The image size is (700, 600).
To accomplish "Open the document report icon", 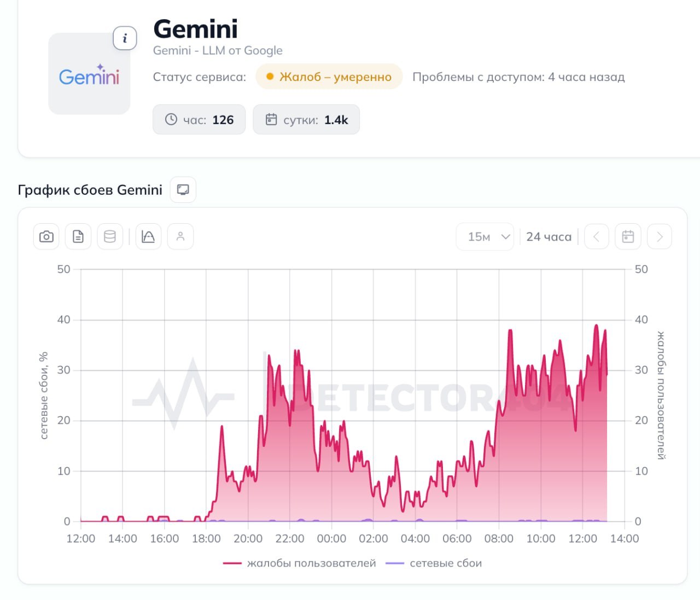I will point(78,236).
